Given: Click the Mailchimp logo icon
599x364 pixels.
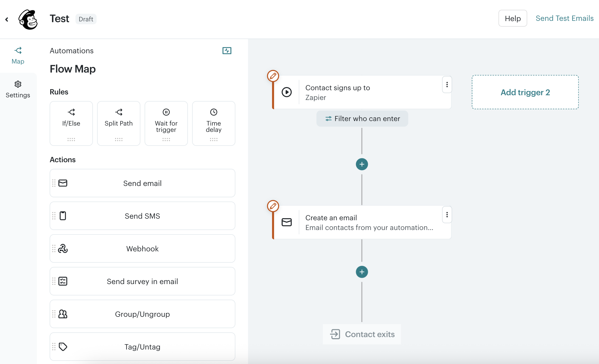Looking at the screenshot, I should pyautogui.click(x=28, y=19).
